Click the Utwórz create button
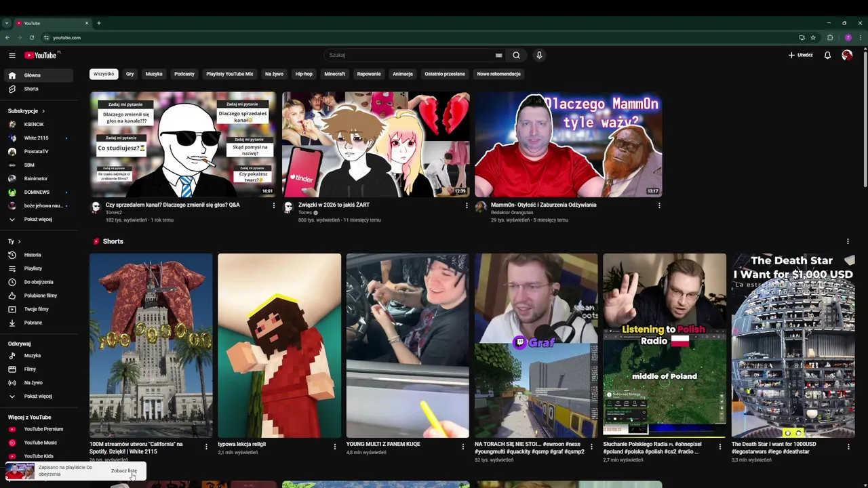868x488 pixels. click(800, 55)
